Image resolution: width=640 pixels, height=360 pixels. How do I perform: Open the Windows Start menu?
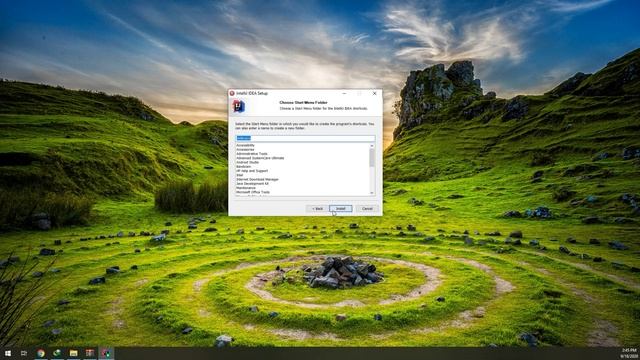coord(8,353)
